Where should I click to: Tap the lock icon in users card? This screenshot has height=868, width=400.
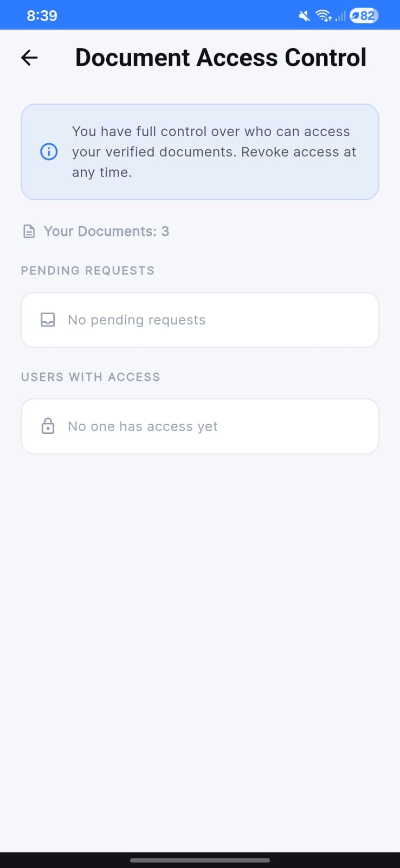point(48,426)
